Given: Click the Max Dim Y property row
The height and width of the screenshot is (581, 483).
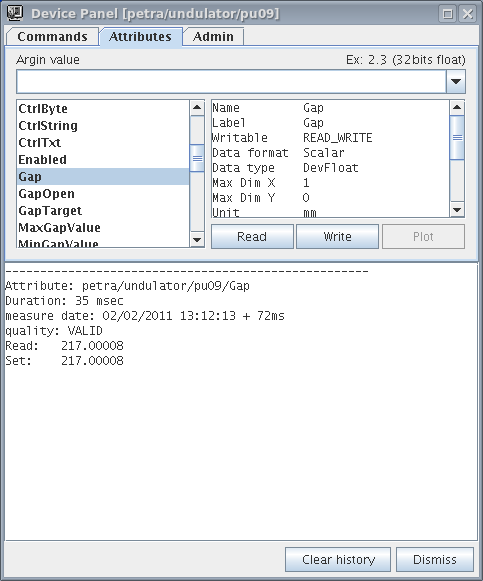Looking at the screenshot, I should (x=261, y=197).
